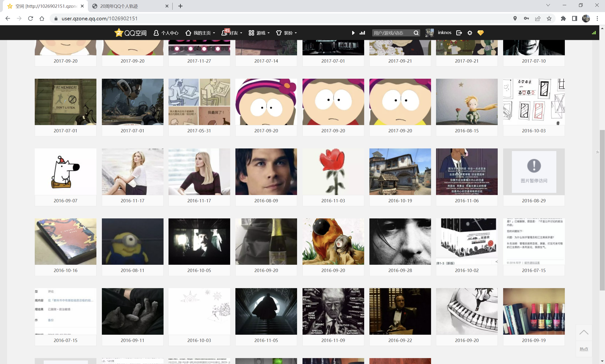Viewport: 605px width, 364px height.
Task: Open the browser extensions puzzle icon
Action: [563, 18]
